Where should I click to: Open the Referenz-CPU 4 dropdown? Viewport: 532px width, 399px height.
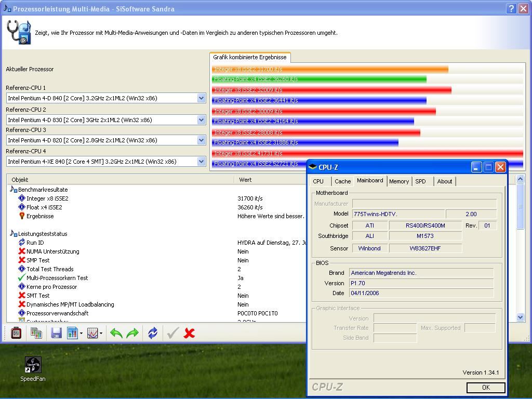pos(201,162)
